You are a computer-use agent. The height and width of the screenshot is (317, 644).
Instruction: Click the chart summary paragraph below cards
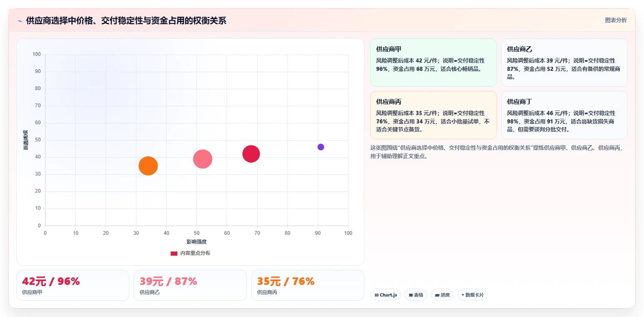(x=498, y=152)
